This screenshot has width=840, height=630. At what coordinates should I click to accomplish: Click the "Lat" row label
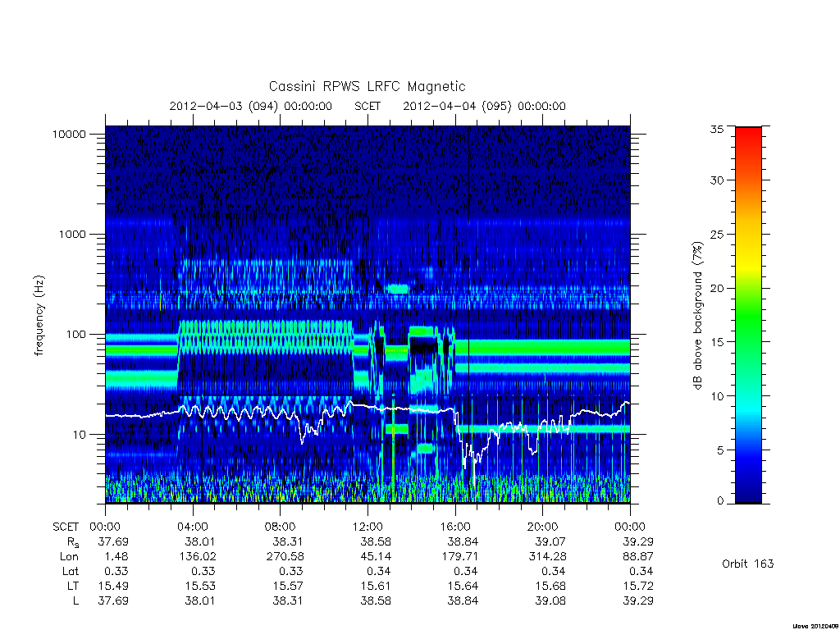[x=71, y=571]
